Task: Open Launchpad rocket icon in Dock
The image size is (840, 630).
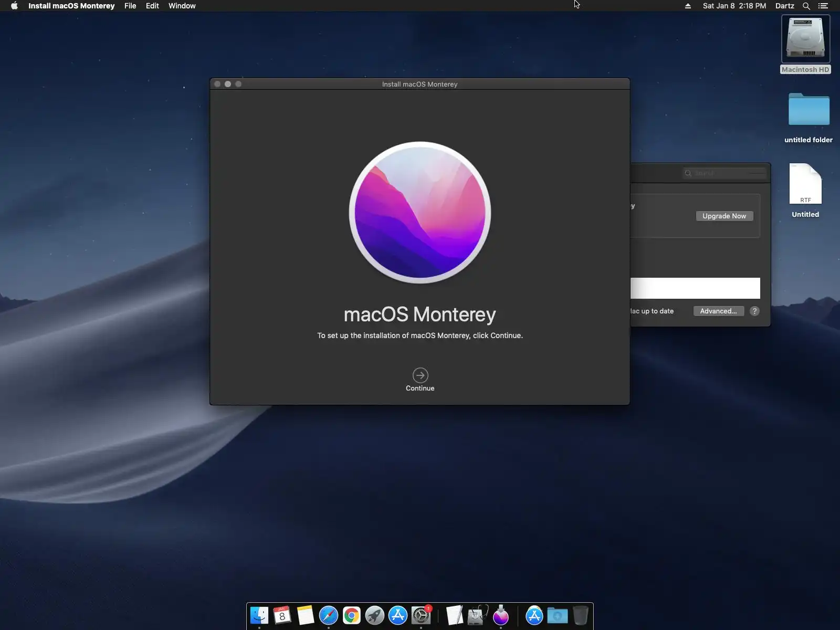Action: click(375, 615)
